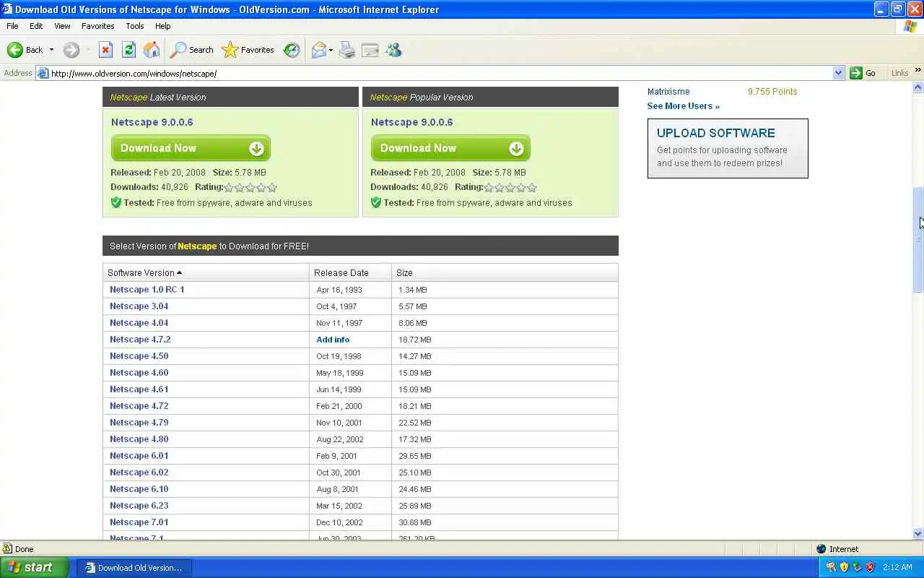
Task: Open the Edit menu
Action: [36, 26]
